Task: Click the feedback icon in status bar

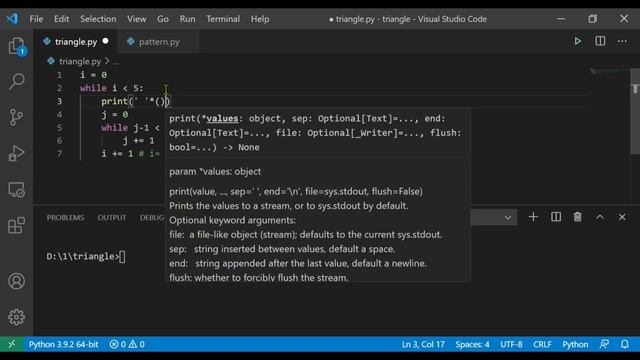Action: click(604, 344)
